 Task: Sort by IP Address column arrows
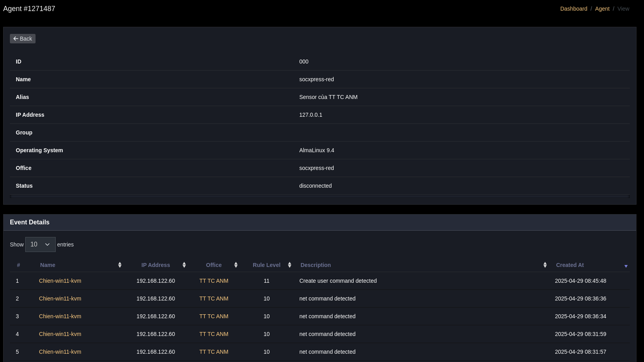coord(184,265)
